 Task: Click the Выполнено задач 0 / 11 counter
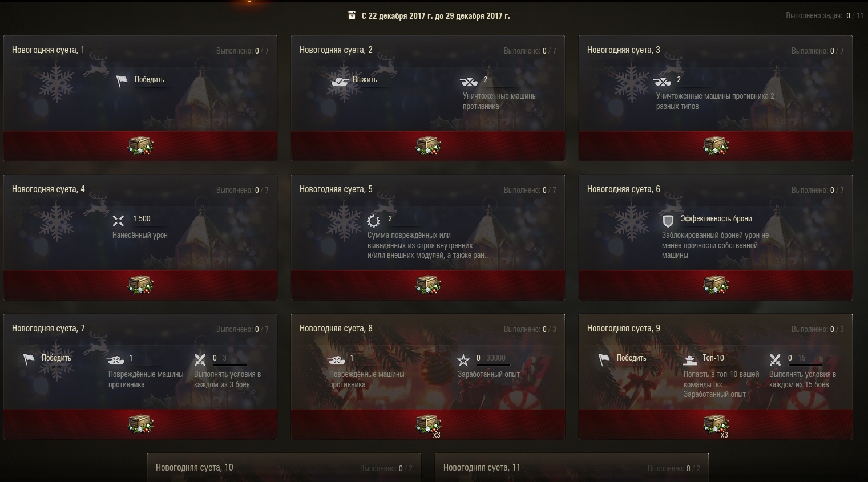point(825,16)
